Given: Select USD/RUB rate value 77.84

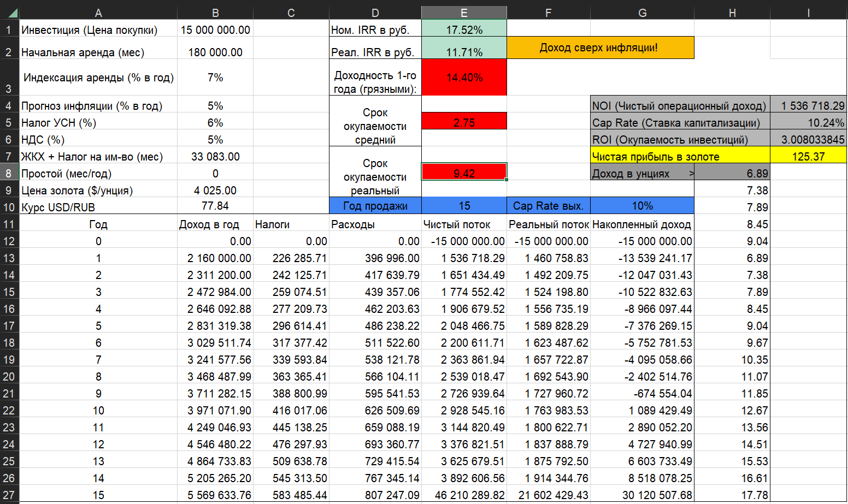Looking at the screenshot, I should 215,206.
